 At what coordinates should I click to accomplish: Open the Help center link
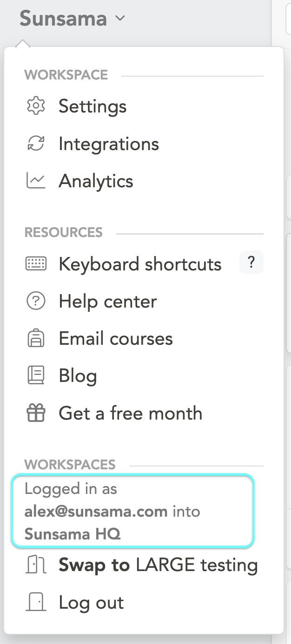(107, 301)
